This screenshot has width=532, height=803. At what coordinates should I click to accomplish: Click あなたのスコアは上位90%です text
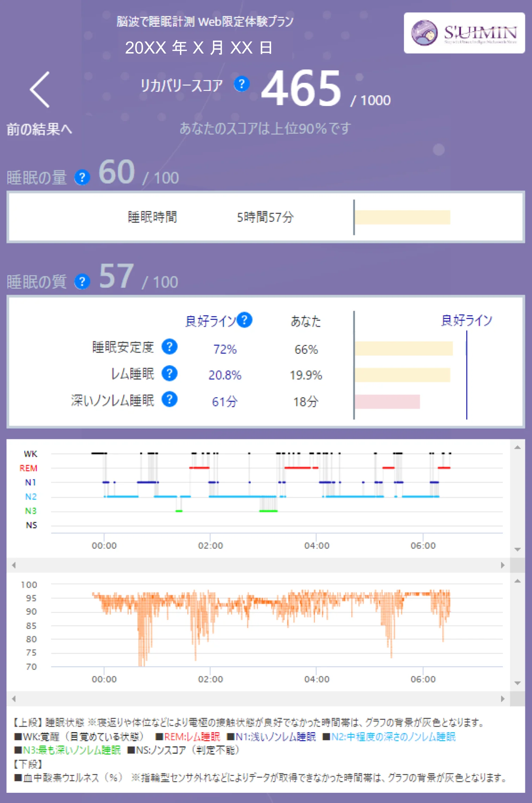click(x=265, y=128)
